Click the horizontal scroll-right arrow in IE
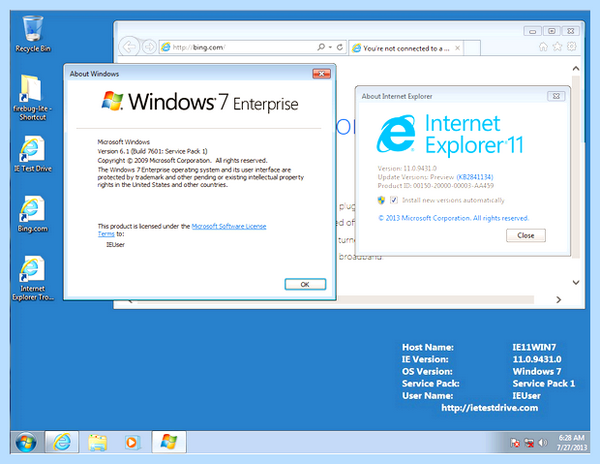Screen dimensions: 600x464 559,300
